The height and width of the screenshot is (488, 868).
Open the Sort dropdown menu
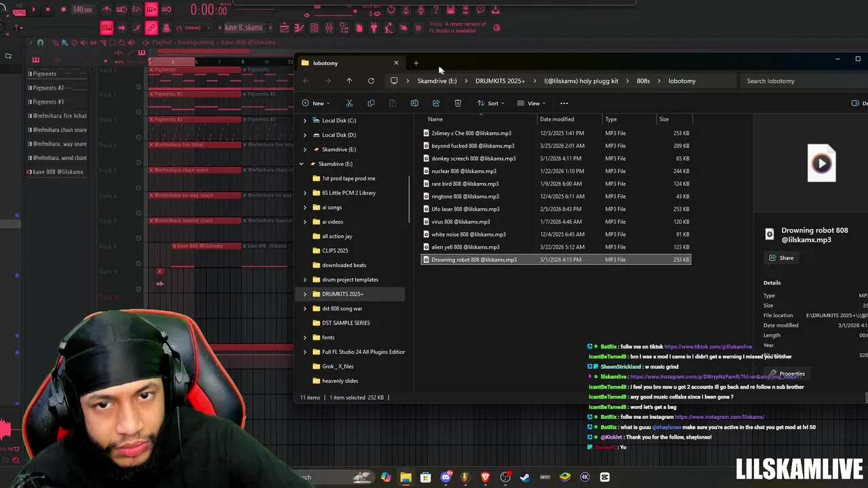tap(490, 103)
